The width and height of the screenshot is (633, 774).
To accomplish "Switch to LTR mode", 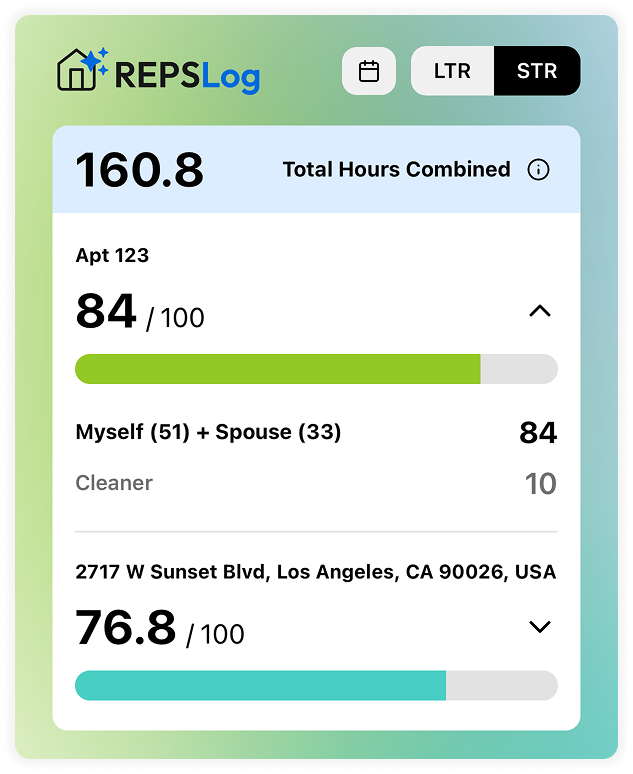I will [x=452, y=71].
